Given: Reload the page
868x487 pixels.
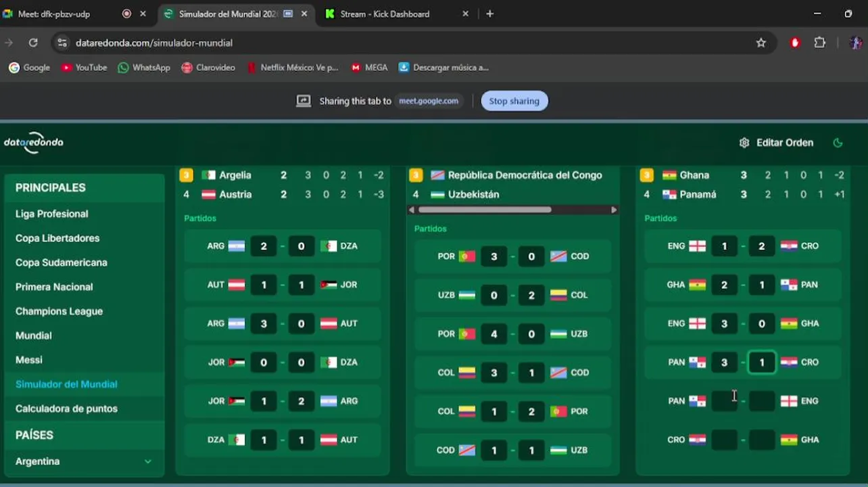Looking at the screenshot, I should [32, 43].
